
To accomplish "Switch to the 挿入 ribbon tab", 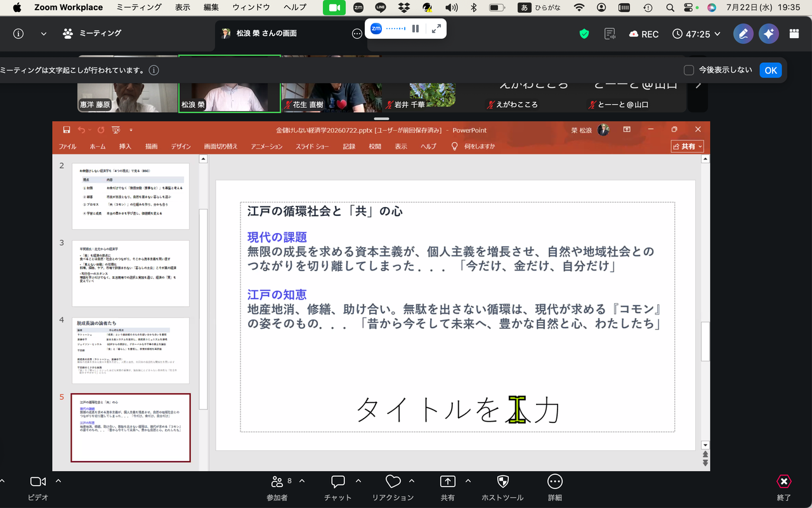I will [126, 147].
